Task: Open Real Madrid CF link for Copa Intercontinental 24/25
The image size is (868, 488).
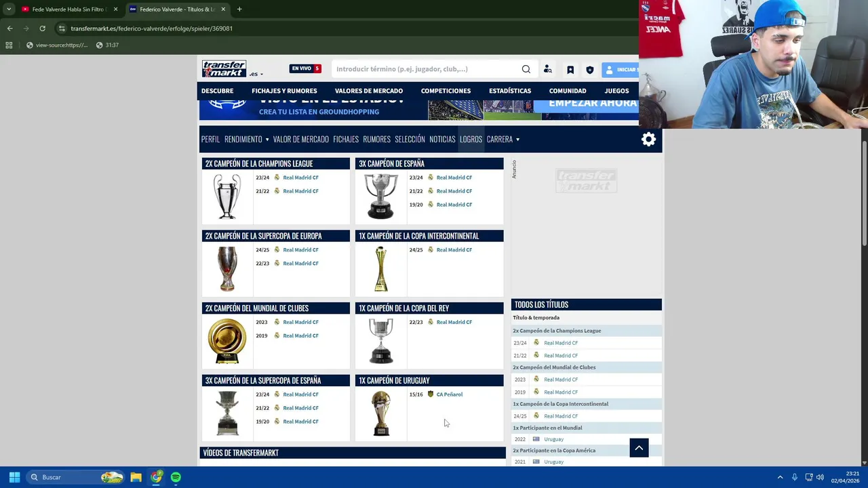Action: click(x=454, y=250)
